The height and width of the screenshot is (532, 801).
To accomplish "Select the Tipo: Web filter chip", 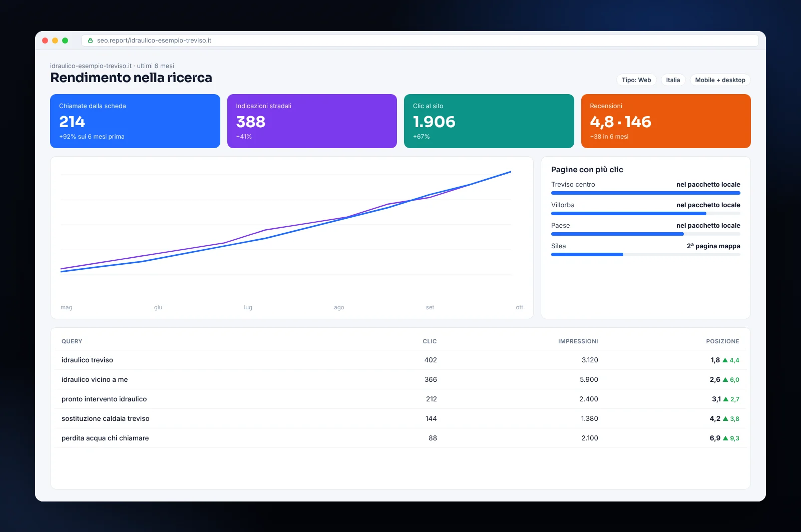I will point(636,80).
